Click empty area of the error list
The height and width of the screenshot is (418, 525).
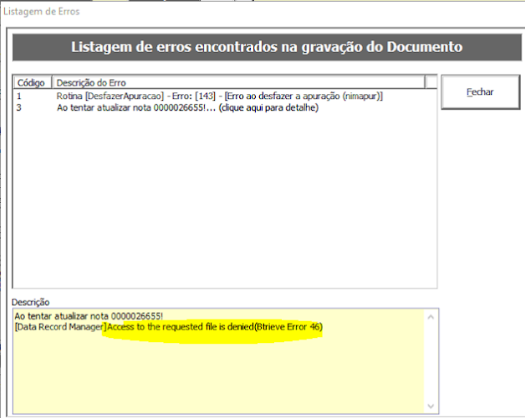click(224, 201)
